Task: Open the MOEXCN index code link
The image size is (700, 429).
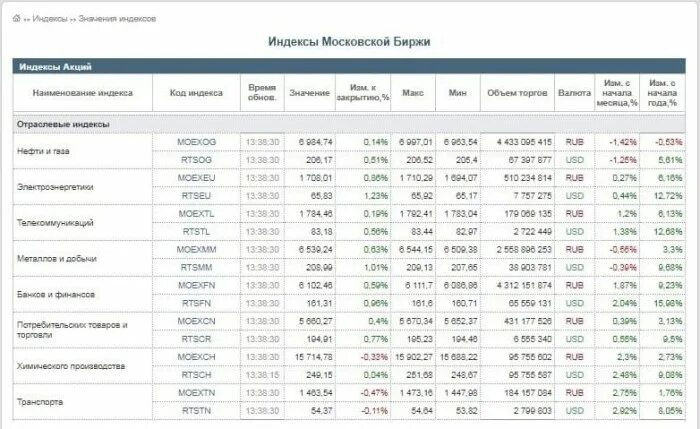Action: [x=196, y=321]
